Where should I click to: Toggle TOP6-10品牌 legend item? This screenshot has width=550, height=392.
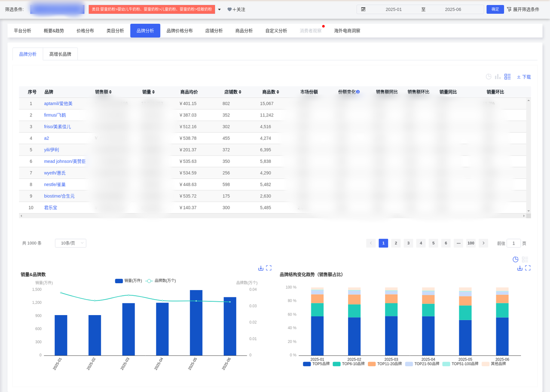click(x=349, y=364)
